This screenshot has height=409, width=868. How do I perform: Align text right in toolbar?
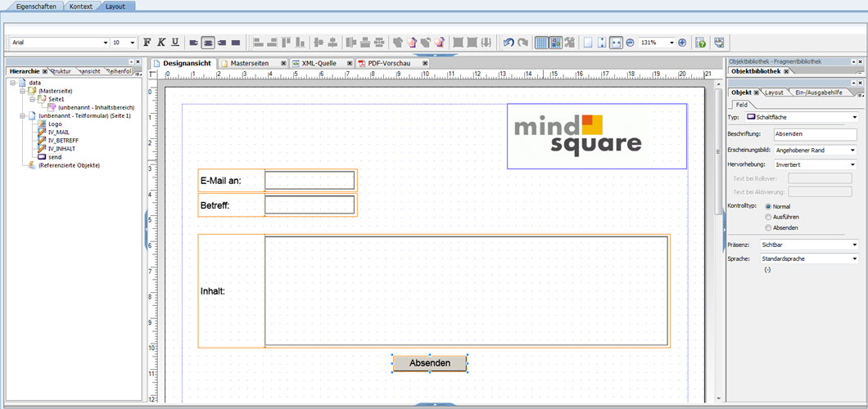(221, 42)
